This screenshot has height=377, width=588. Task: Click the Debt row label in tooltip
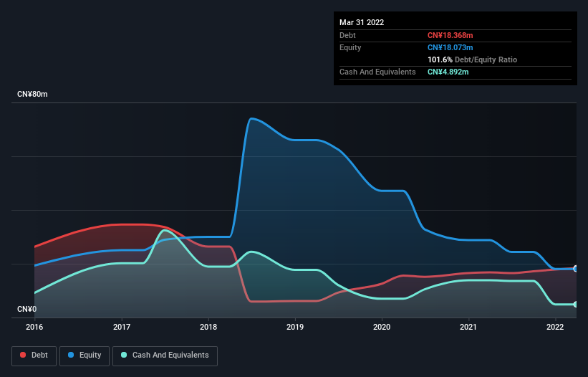(x=347, y=35)
